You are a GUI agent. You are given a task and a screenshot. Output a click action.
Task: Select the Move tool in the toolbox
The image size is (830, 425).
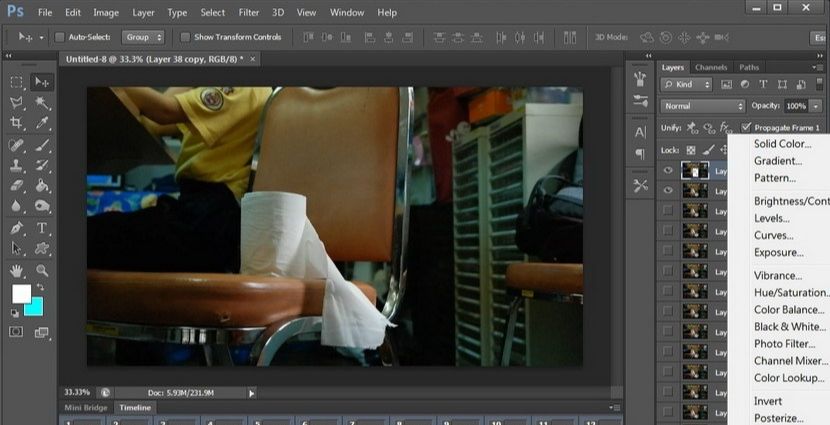(x=42, y=82)
